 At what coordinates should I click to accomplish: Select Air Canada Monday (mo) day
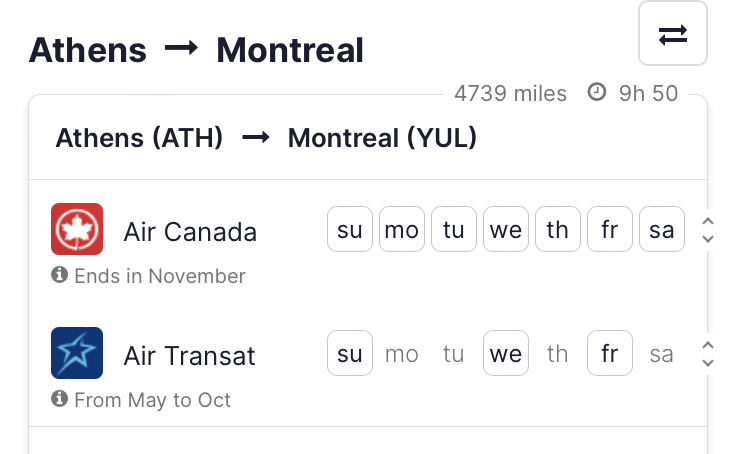402,229
